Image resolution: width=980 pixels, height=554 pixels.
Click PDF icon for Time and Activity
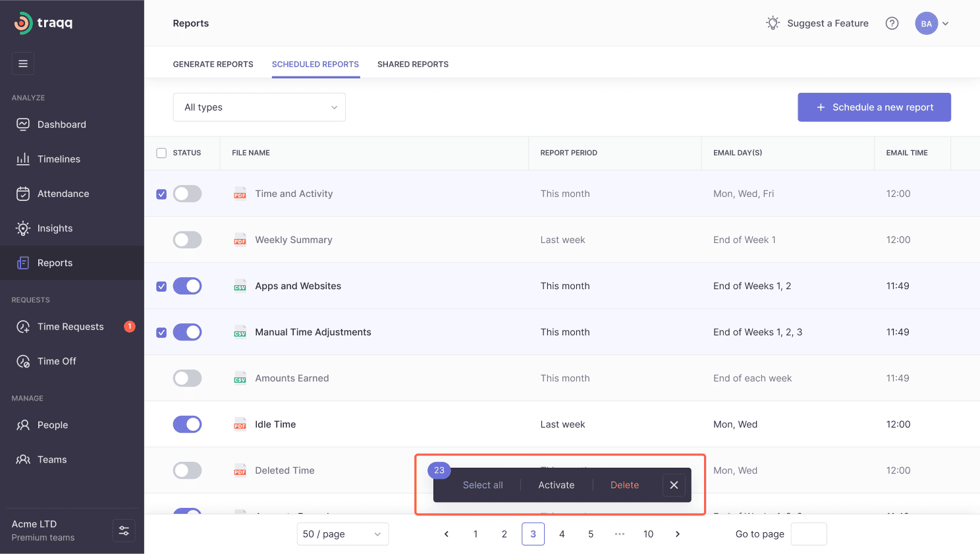240,194
